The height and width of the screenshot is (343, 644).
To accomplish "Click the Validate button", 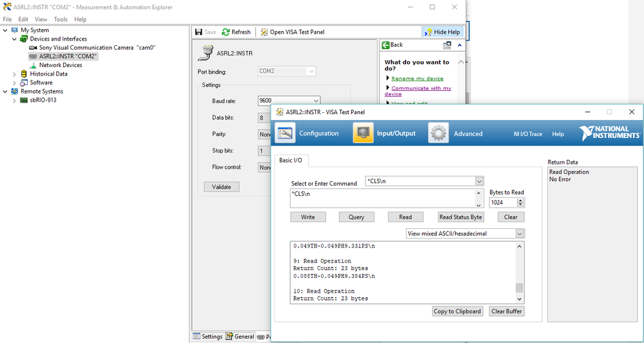I will [x=221, y=187].
